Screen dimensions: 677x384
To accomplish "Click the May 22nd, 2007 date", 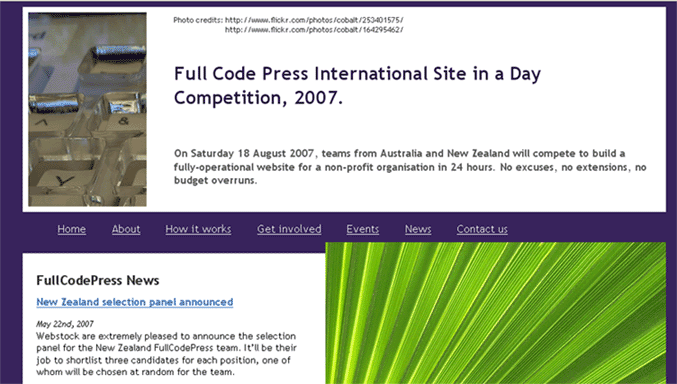I will click(65, 324).
